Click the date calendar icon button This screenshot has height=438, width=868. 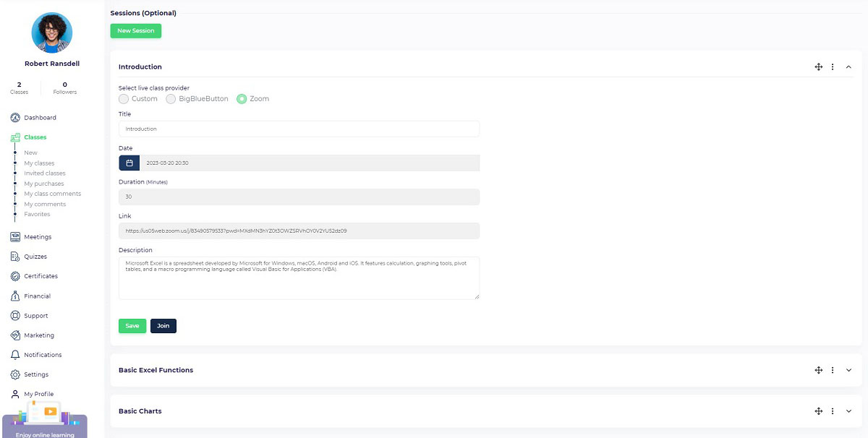129,163
